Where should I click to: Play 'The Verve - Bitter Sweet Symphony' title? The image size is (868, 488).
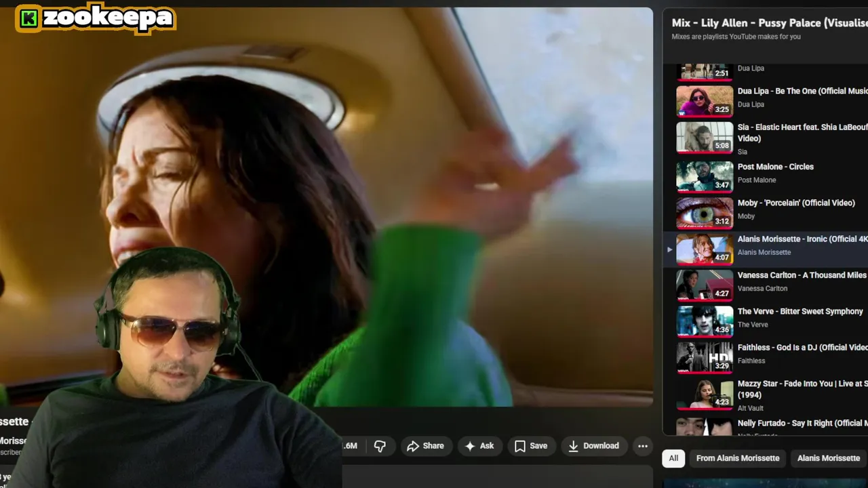coord(800,311)
